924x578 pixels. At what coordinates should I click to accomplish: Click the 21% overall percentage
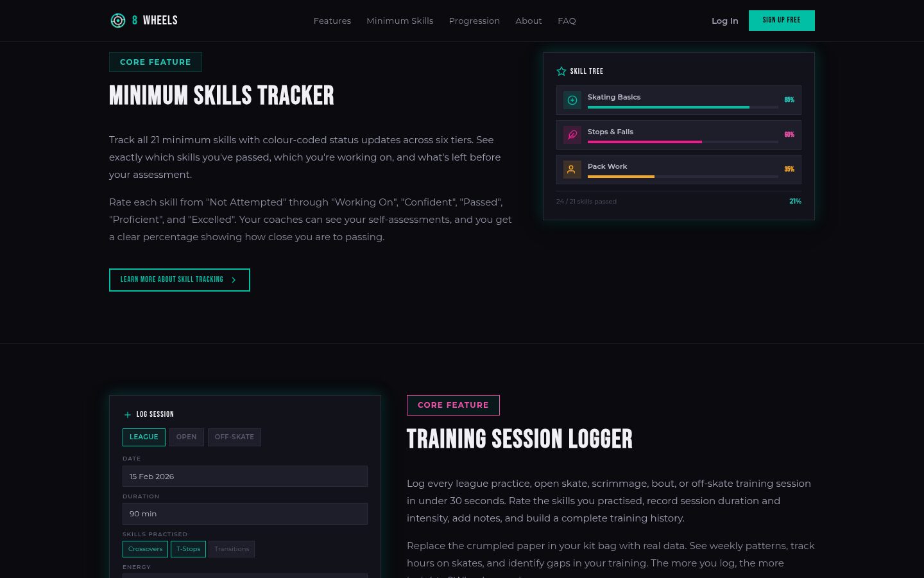[x=795, y=202]
